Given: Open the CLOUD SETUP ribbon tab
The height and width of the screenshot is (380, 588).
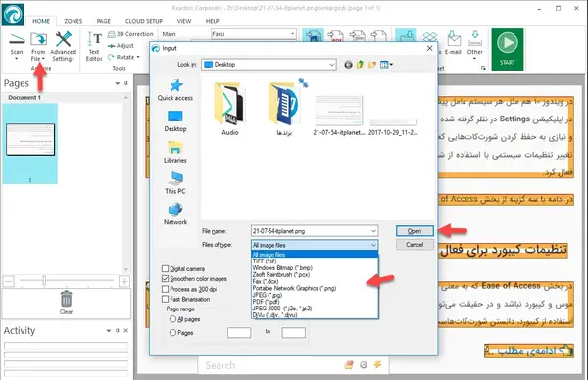Looking at the screenshot, I should tap(144, 21).
